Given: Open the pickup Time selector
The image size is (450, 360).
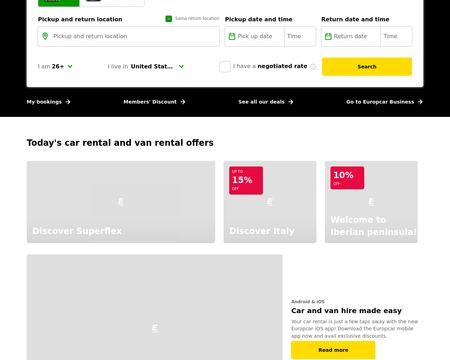Looking at the screenshot, I should [x=300, y=36].
